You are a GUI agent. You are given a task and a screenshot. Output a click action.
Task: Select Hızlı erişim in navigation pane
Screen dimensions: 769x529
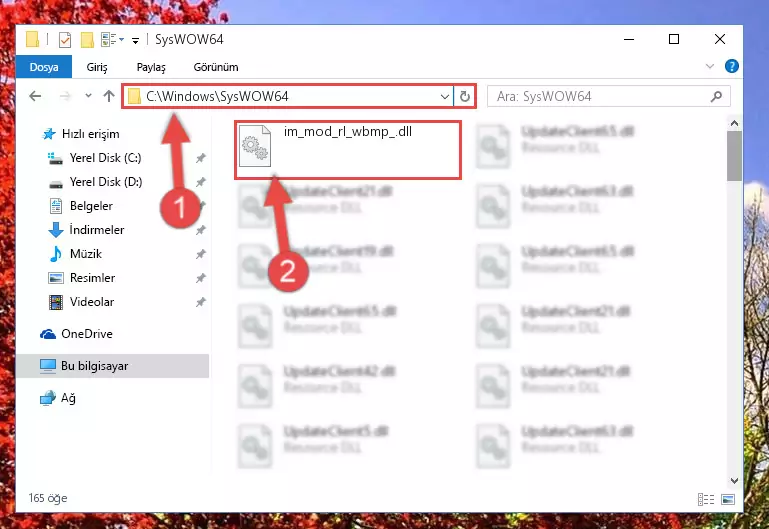90,134
